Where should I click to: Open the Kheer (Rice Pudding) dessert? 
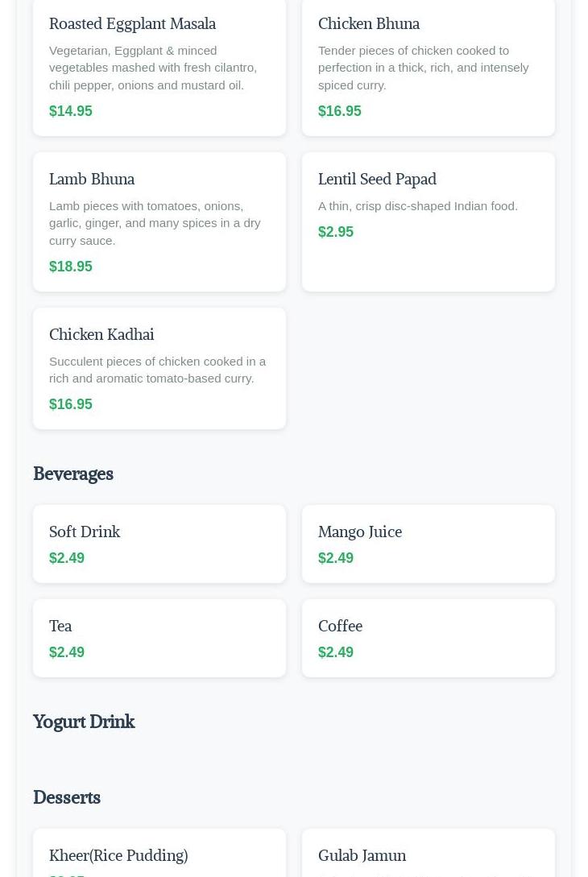tap(118, 855)
